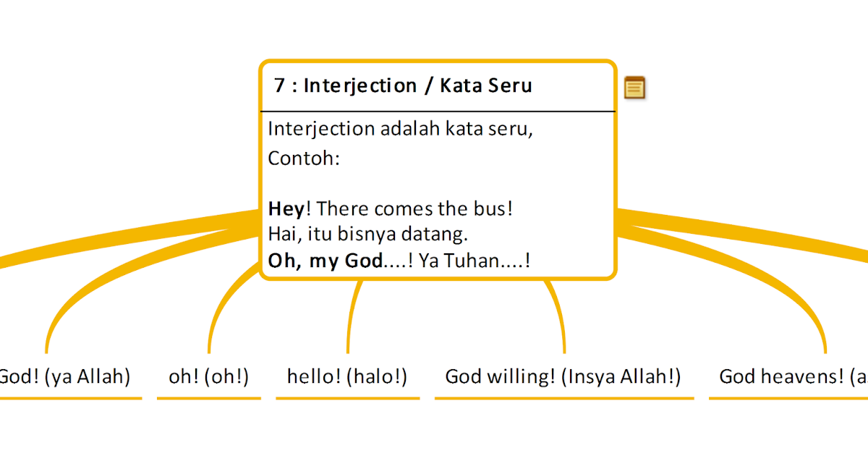Click the underline beneath God willing! node
The image size is (868, 456).
[x=564, y=397]
